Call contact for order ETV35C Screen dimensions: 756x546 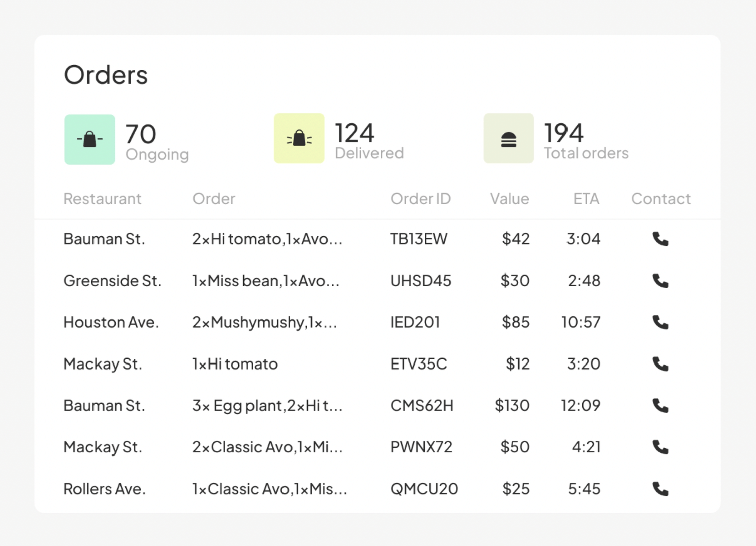coord(660,364)
